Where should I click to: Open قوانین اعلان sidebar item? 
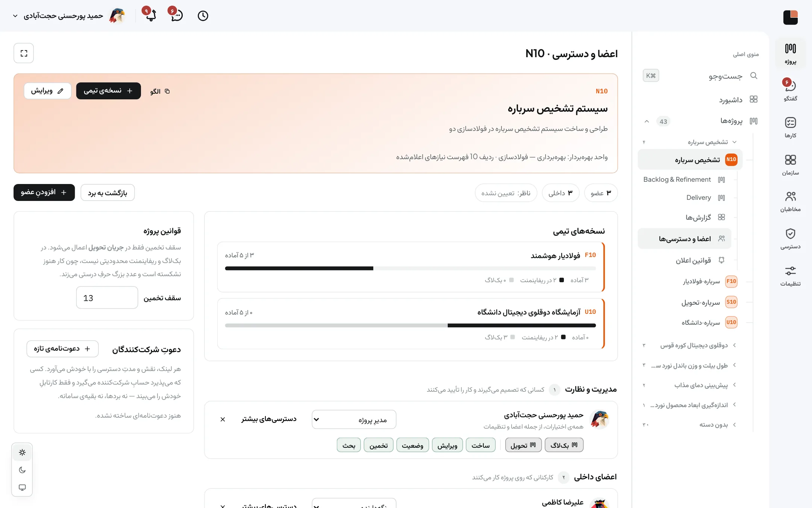point(684,260)
